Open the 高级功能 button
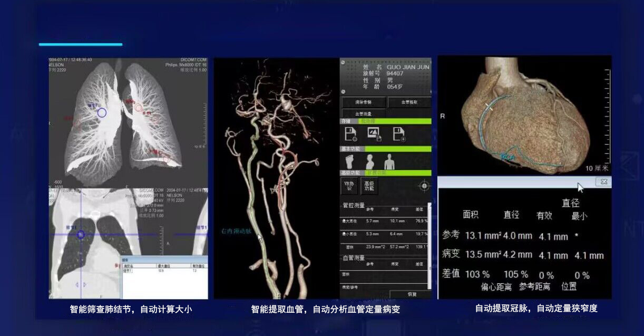The height and width of the screenshot is (336, 644). (369, 186)
